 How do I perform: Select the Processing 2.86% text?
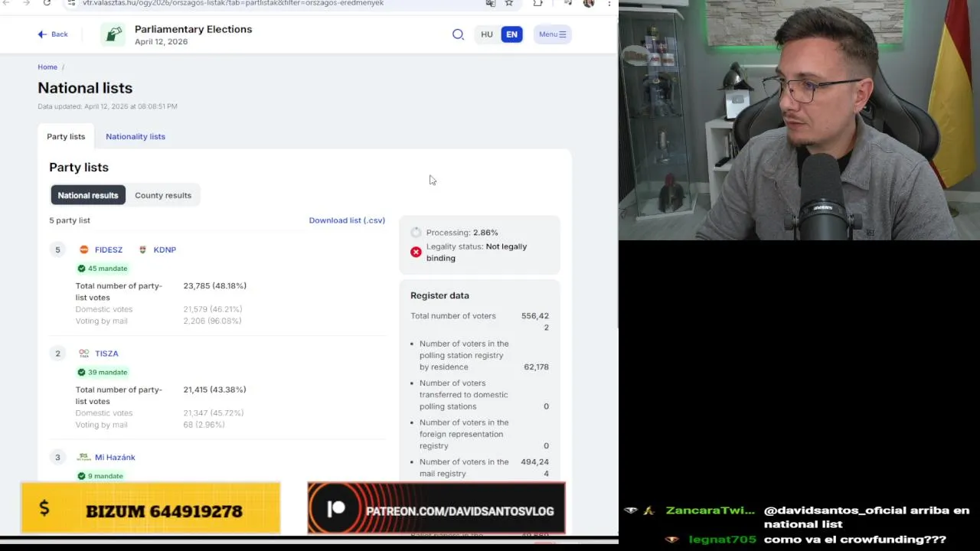pyautogui.click(x=462, y=233)
